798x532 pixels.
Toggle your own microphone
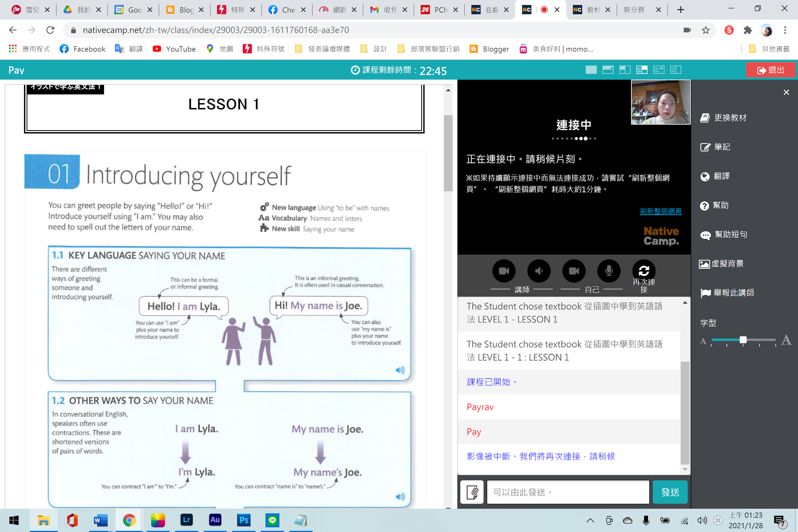click(x=609, y=271)
